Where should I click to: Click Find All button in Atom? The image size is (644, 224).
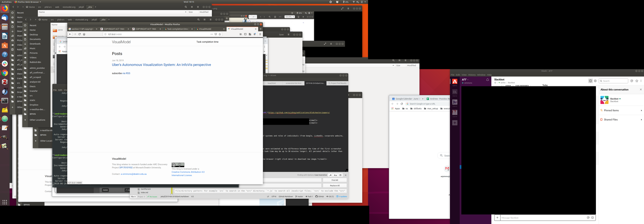pyautogui.click(x=335, y=180)
